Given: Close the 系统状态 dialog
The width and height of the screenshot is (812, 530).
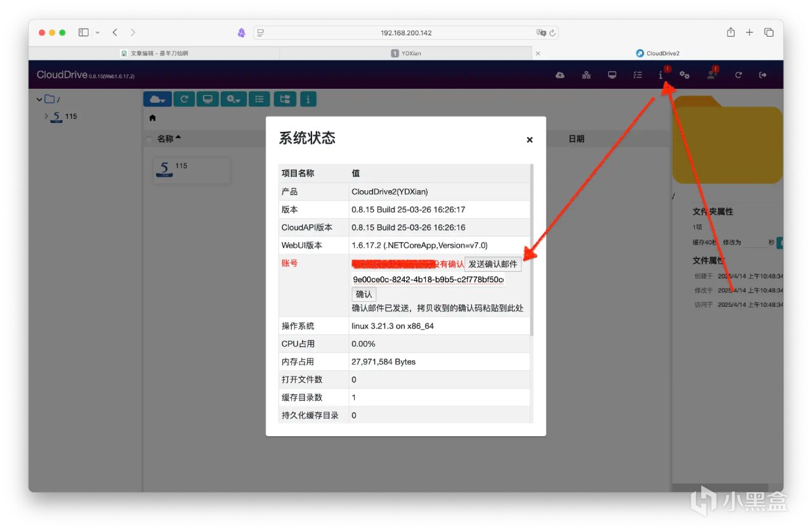Looking at the screenshot, I should point(530,139).
